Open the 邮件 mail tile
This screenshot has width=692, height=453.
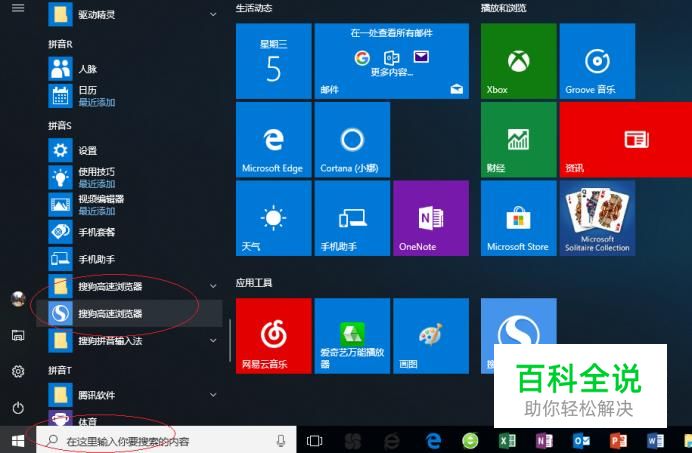391,61
